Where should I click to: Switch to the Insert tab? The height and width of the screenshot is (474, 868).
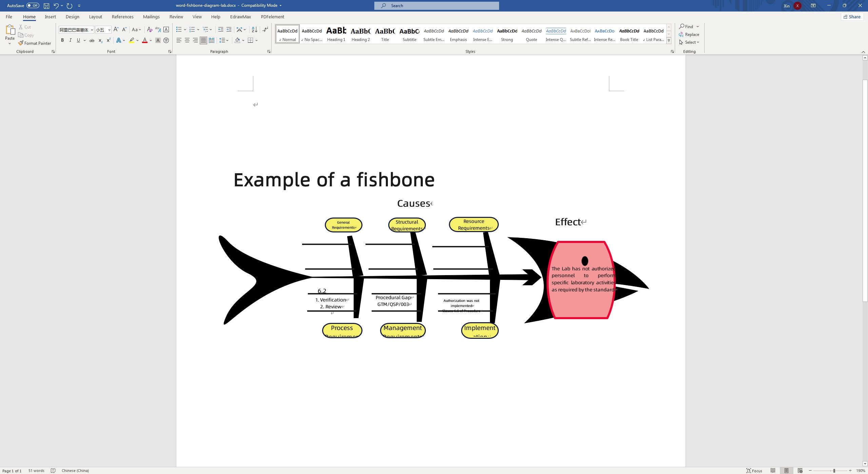point(50,17)
